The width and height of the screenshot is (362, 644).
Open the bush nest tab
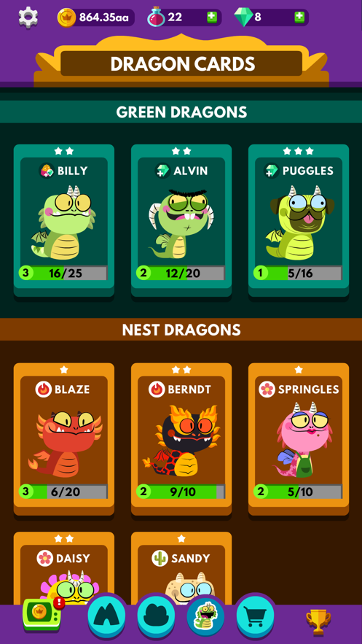click(x=156, y=616)
